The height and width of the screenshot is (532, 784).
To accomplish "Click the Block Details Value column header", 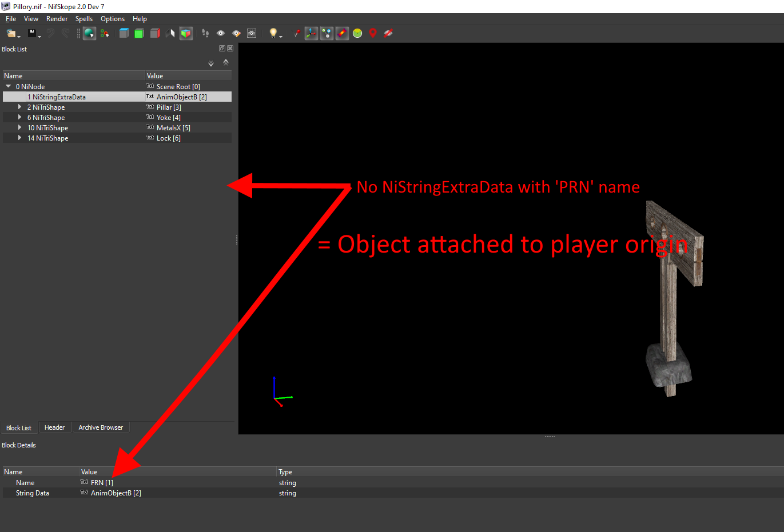I will [x=178, y=472].
